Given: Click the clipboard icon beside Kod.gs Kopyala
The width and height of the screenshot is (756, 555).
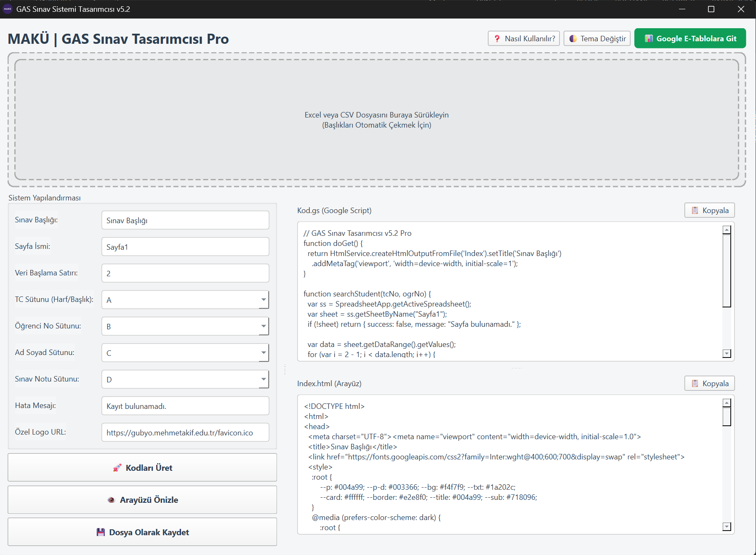Looking at the screenshot, I should [x=695, y=210].
